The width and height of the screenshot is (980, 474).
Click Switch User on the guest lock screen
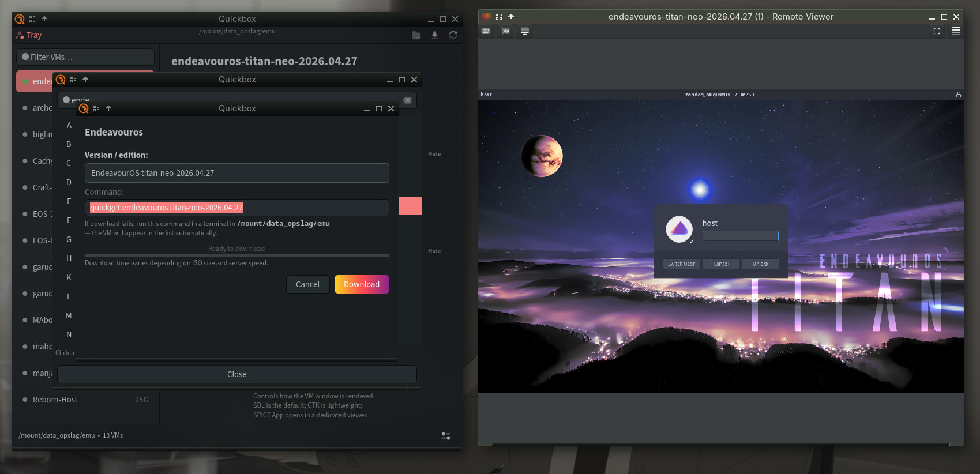click(681, 264)
